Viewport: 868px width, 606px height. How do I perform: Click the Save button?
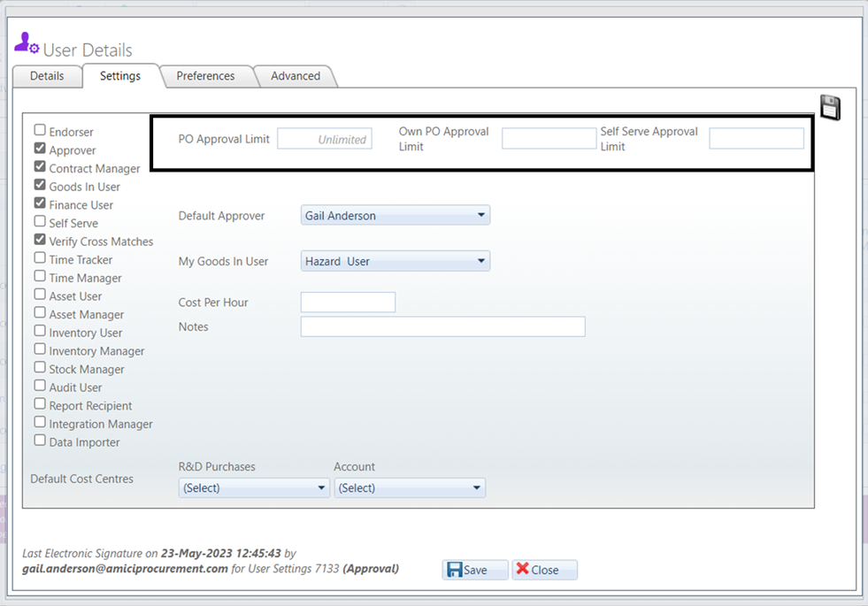(x=474, y=569)
